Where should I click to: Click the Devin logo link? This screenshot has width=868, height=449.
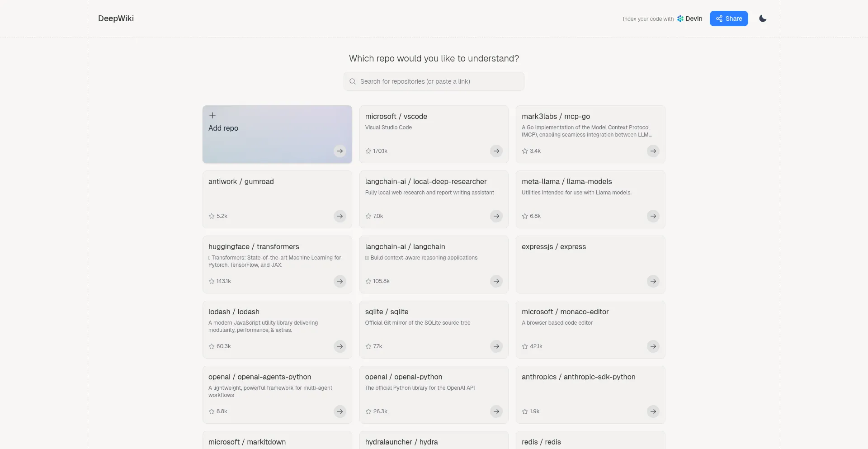689,19
